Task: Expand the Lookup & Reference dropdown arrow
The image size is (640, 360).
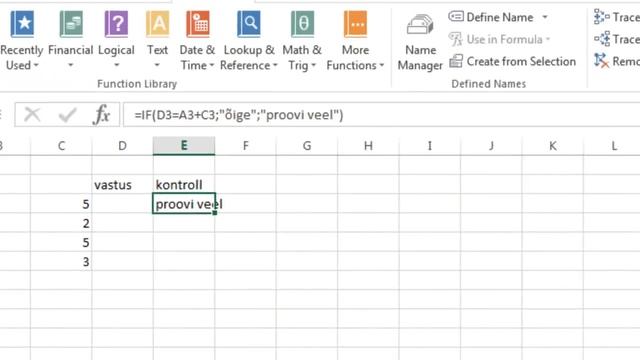Action: tap(275, 65)
